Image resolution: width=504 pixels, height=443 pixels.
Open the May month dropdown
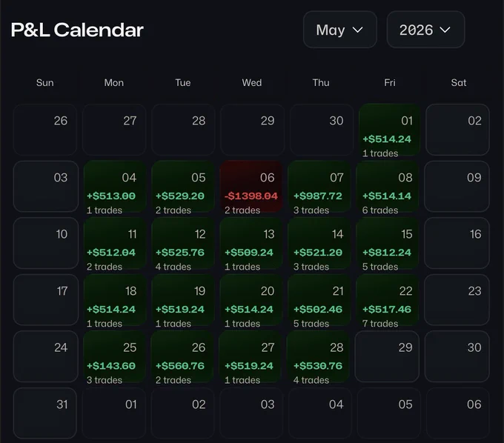(339, 30)
